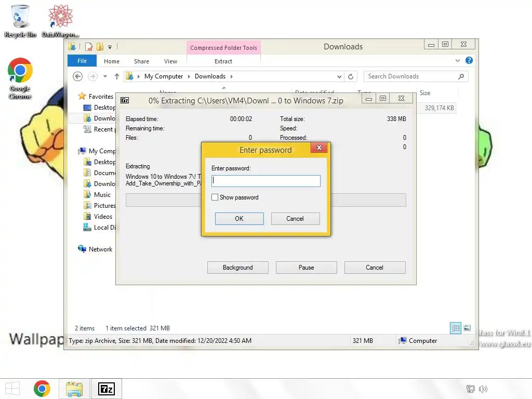The height and width of the screenshot is (399, 532).
Task: Expand the arrow after Downloads breadcrumb
Action: [232, 76]
